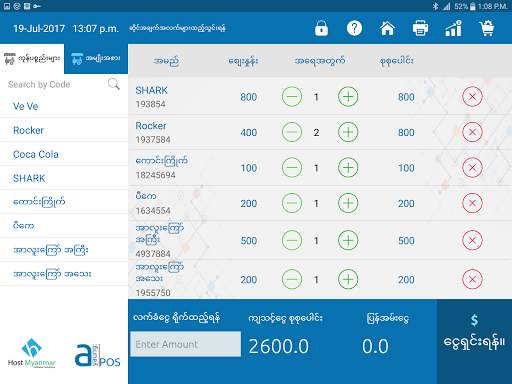
Task: Click the item code 1937584
Action: (153, 140)
